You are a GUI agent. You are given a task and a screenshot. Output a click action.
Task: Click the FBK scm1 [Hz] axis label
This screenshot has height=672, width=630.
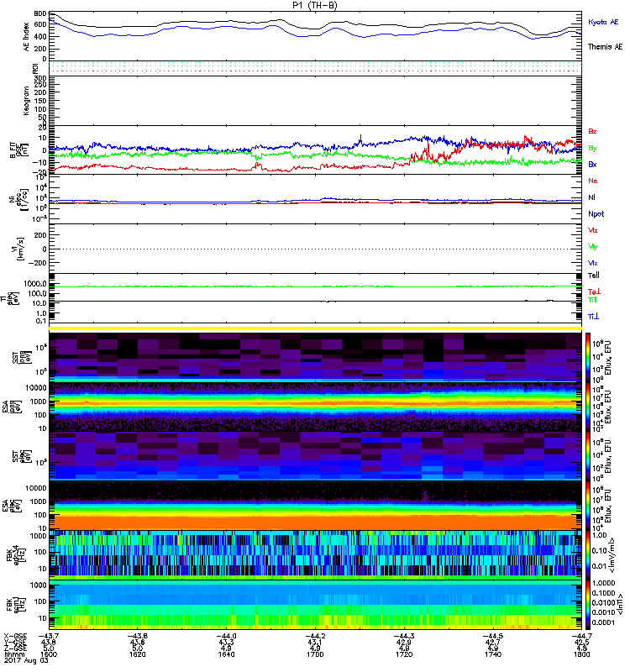pos(14,604)
